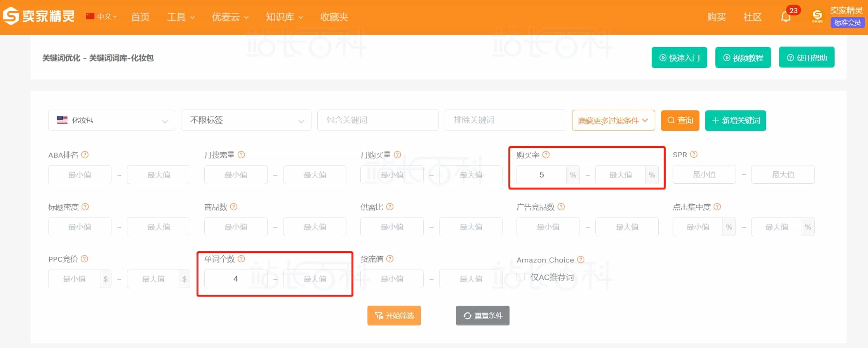Focus the SPR 最大值 field
The height and width of the screenshot is (348, 868).
point(783,174)
